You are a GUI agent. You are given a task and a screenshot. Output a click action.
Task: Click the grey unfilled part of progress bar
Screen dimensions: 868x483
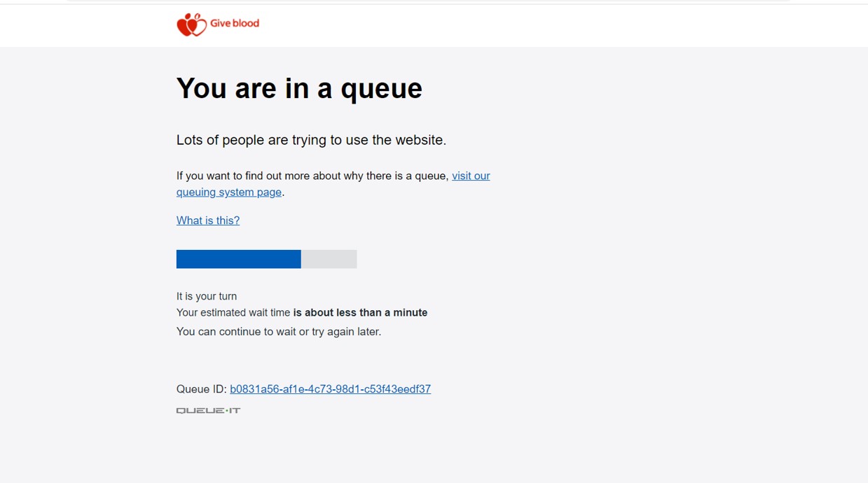(x=329, y=259)
